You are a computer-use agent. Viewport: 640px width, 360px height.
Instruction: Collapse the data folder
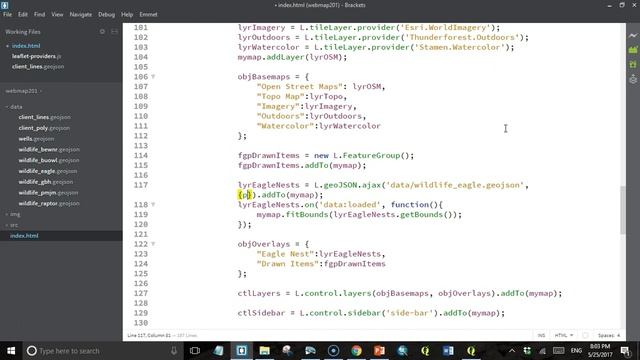click(14, 107)
